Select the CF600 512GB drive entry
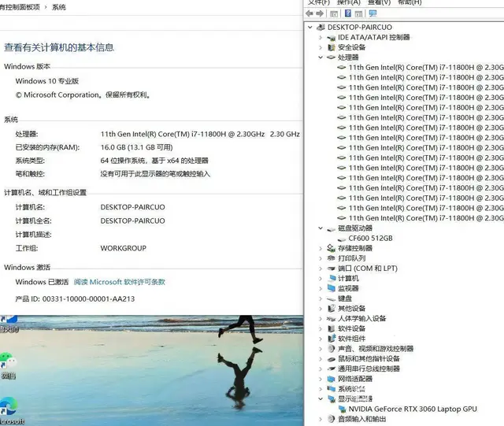This screenshot has height=426, width=504. pyautogui.click(x=371, y=239)
